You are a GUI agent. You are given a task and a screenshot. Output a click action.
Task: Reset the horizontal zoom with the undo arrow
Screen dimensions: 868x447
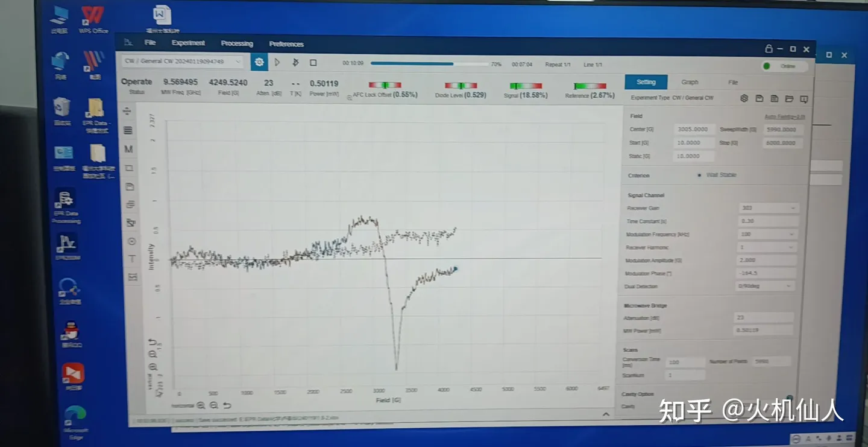[x=227, y=406]
